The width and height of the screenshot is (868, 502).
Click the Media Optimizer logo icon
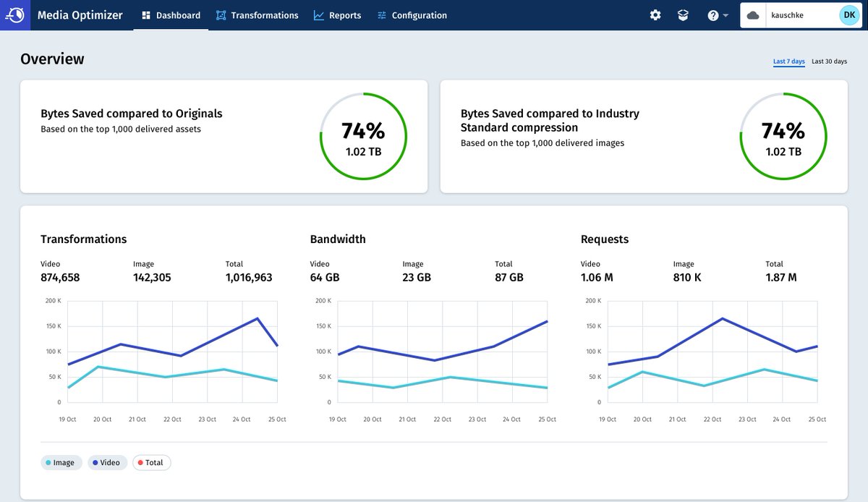15,14
